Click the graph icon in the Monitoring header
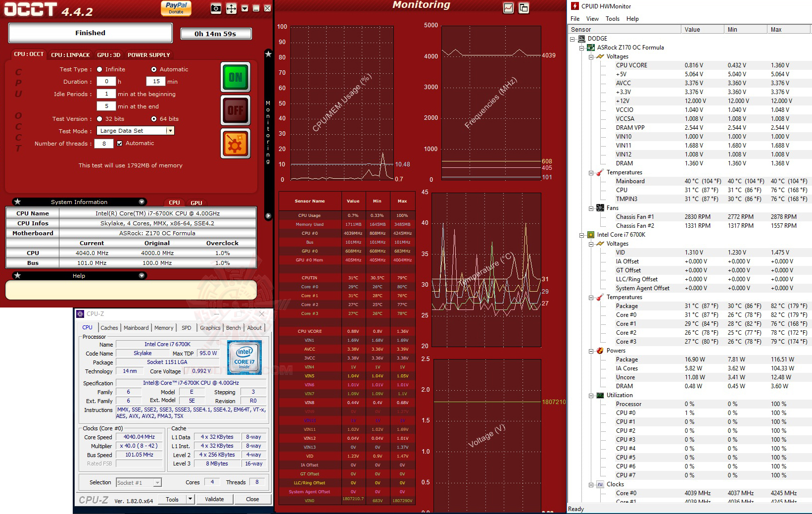Viewport: 812px width, 514px height. pos(508,8)
